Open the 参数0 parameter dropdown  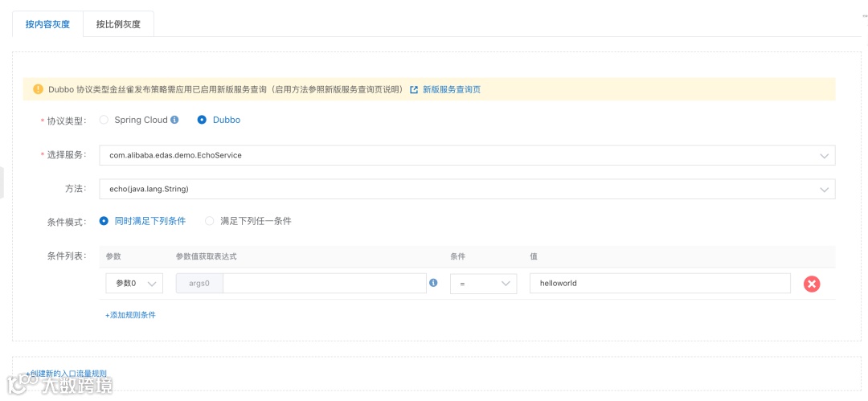[134, 283]
